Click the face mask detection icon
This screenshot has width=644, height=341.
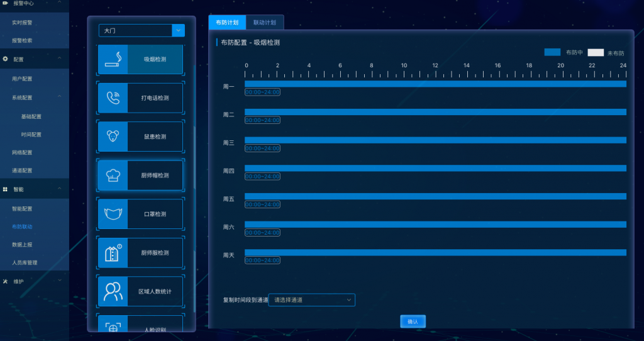pos(113,214)
